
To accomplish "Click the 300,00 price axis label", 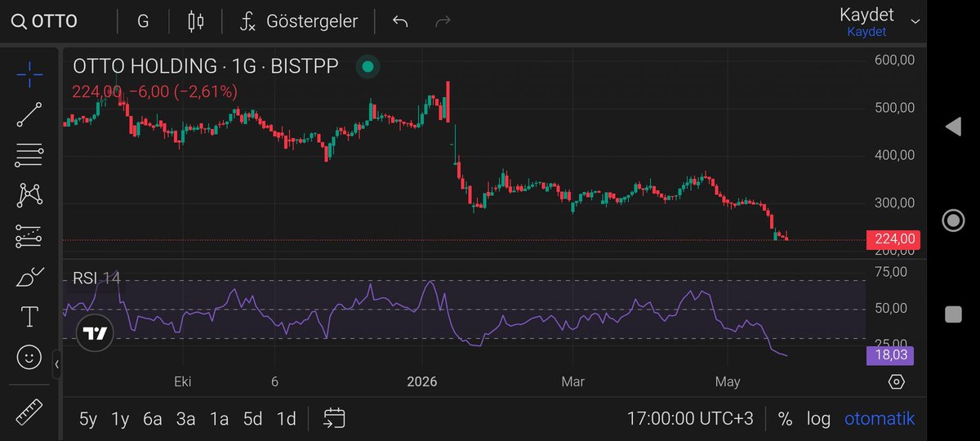I will 895,203.
